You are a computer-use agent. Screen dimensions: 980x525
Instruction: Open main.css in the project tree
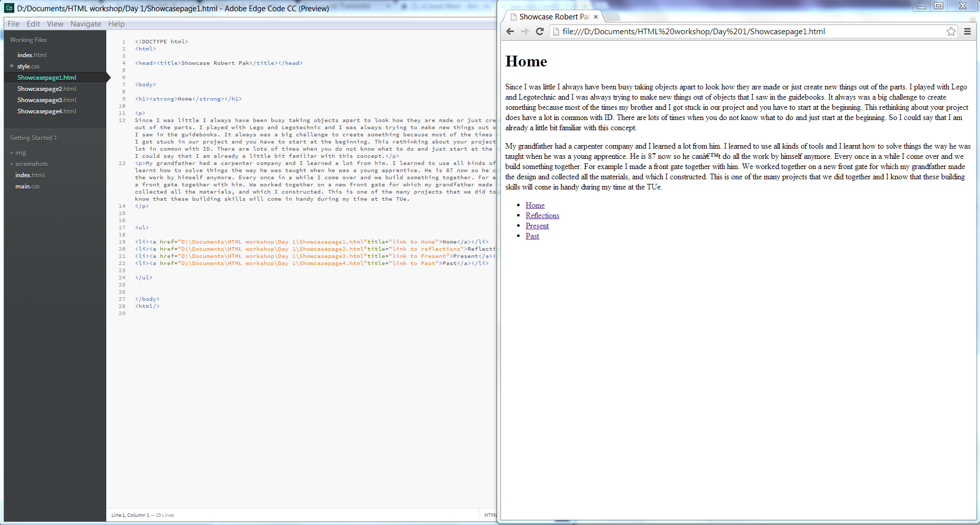(27, 186)
